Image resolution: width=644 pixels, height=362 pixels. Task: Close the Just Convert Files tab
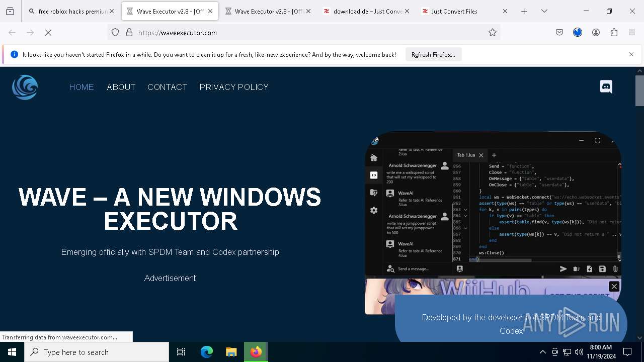coord(505,11)
